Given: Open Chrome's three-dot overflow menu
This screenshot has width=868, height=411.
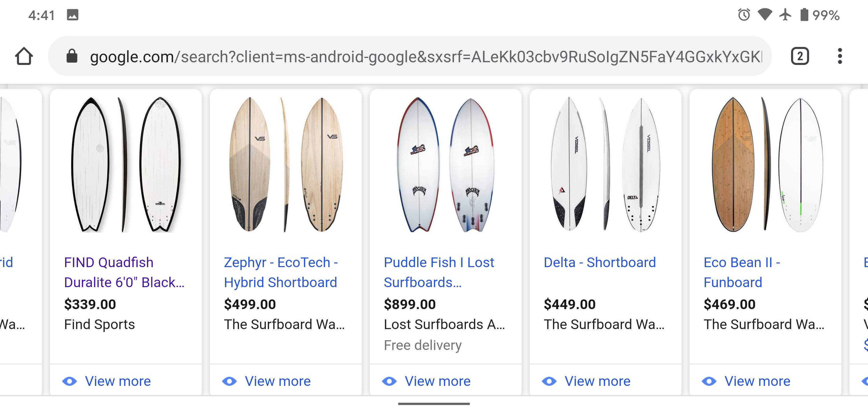Looking at the screenshot, I should pos(840,56).
